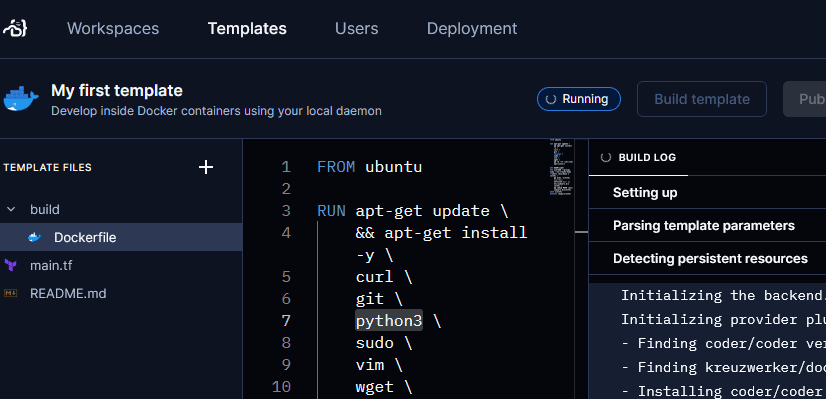Image resolution: width=826 pixels, height=399 pixels.
Task: Open the Templates page
Action: [247, 28]
